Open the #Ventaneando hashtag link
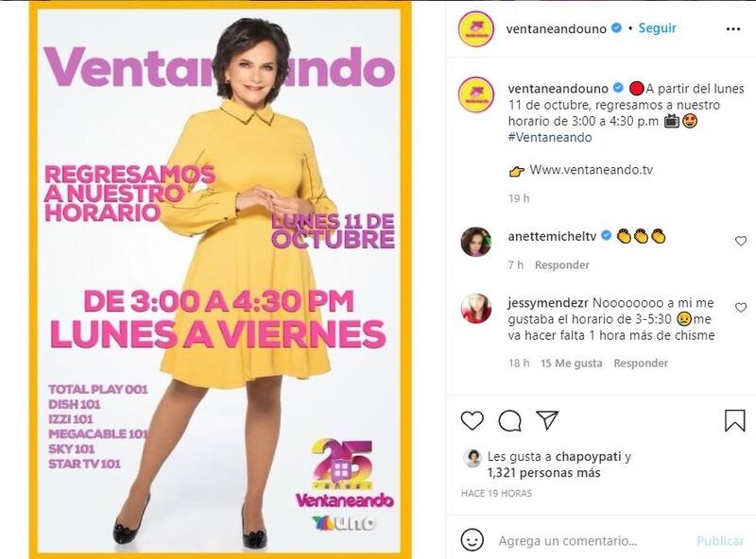Image resolution: width=756 pixels, height=559 pixels. [550, 137]
